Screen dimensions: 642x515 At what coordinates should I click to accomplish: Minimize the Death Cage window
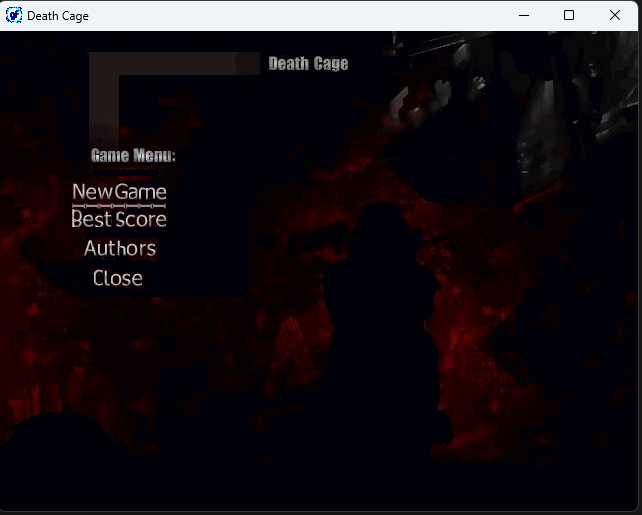click(x=523, y=15)
